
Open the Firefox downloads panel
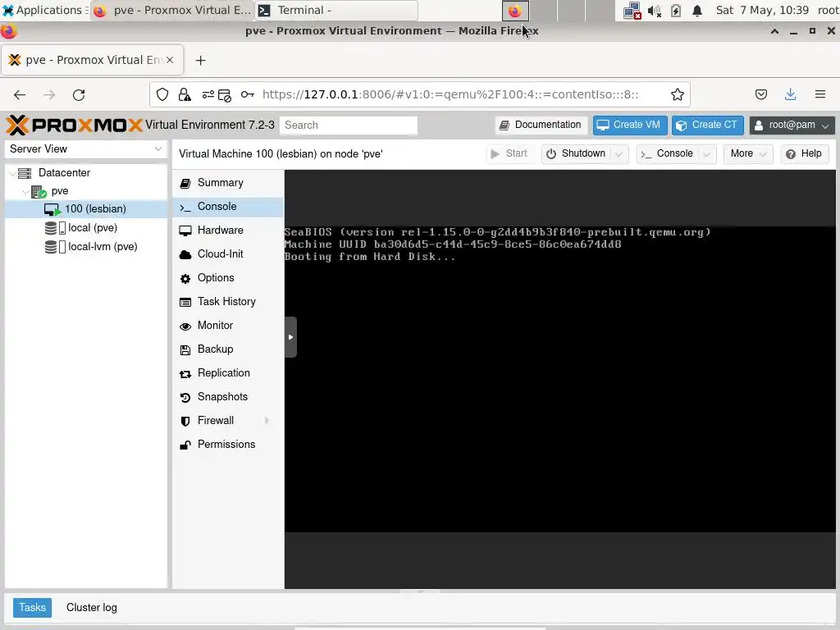pyautogui.click(x=790, y=95)
